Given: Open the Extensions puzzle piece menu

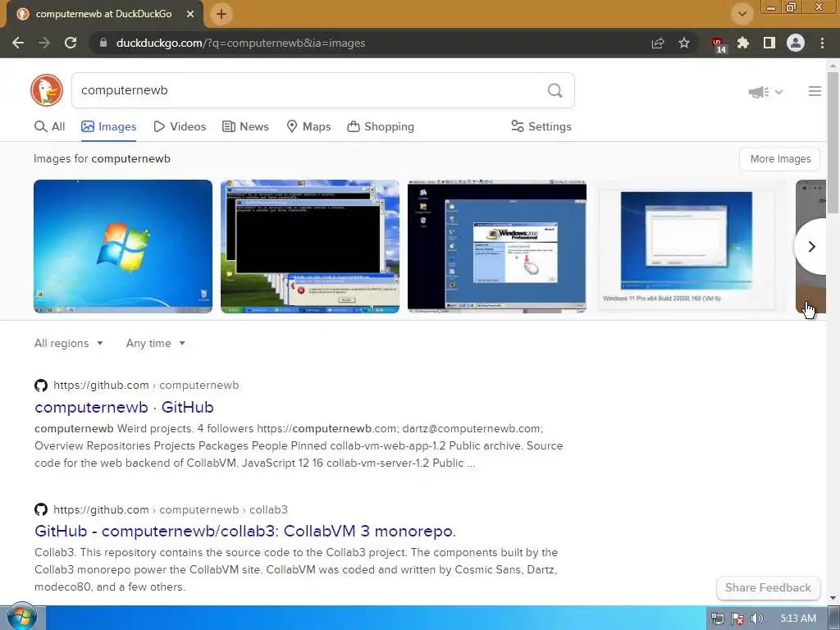Looking at the screenshot, I should (743, 43).
